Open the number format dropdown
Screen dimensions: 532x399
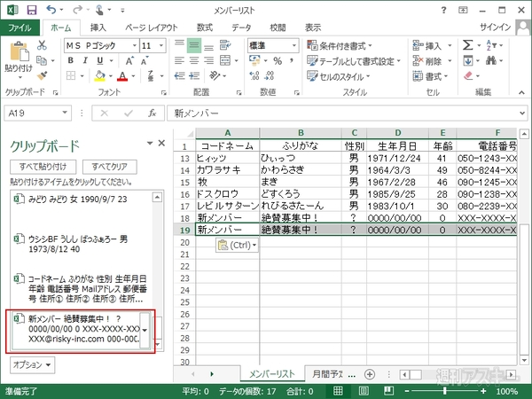click(x=293, y=45)
